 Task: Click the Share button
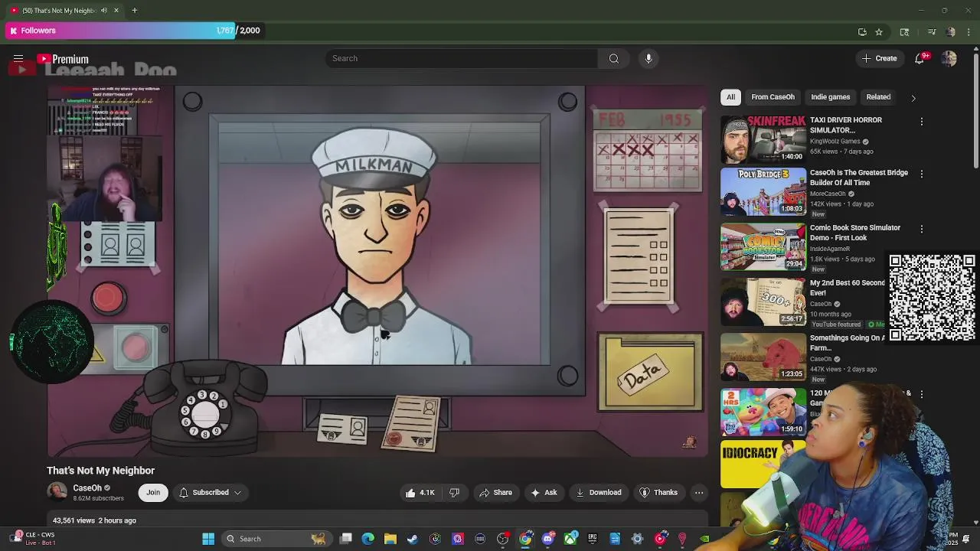click(x=495, y=492)
